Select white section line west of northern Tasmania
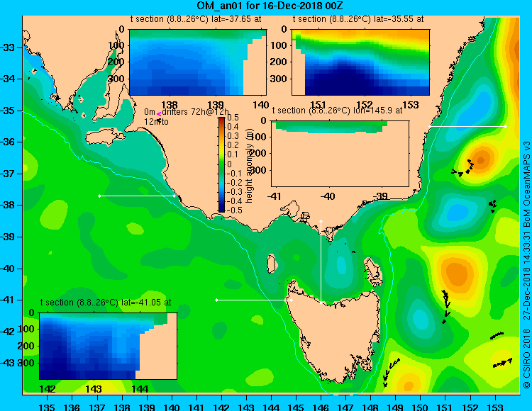The height and width of the screenshot is (411, 532). point(254,300)
